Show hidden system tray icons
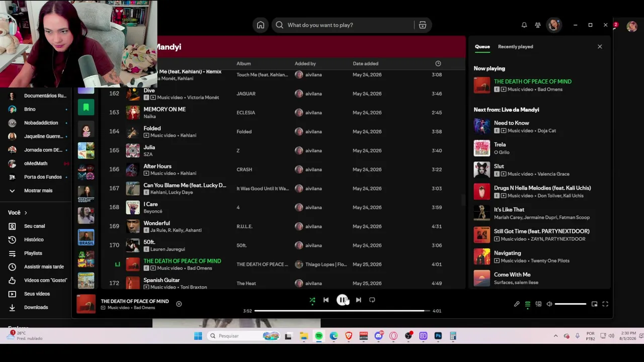Image resolution: width=644 pixels, height=362 pixels. pyautogui.click(x=555, y=336)
